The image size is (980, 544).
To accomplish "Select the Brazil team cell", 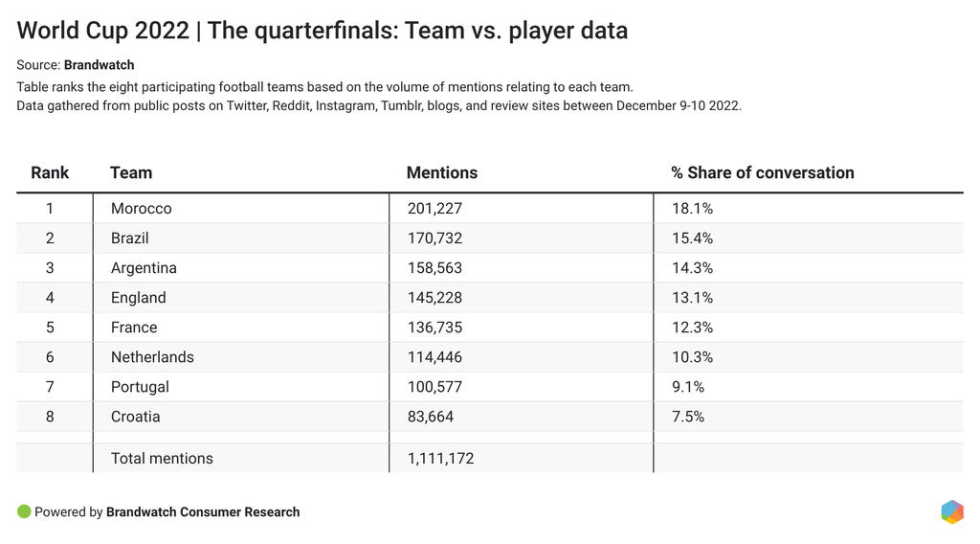I will point(129,238).
